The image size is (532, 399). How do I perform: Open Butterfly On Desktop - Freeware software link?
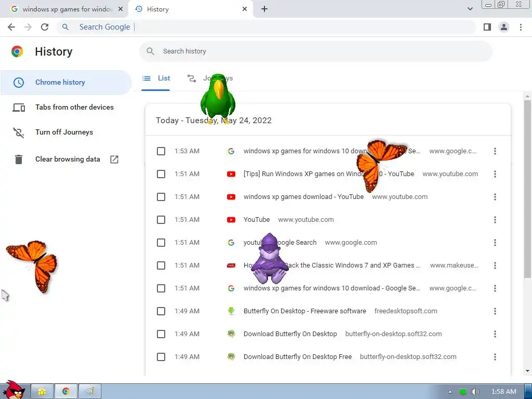[304, 311]
